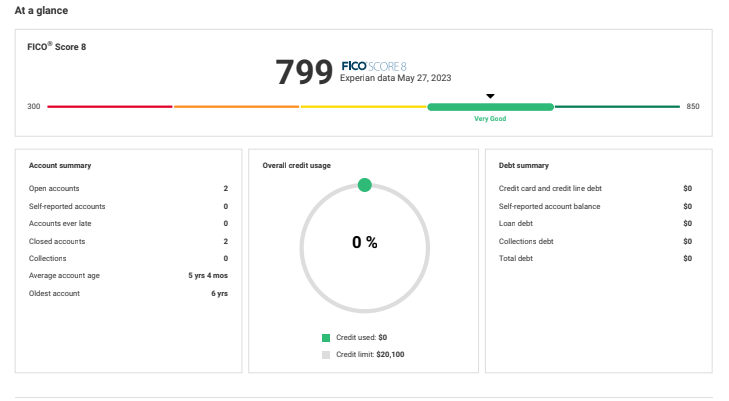Click the 'Collections debt' row label
Image resolution: width=729 pixels, height=401 pixels.
pos(526,241)
